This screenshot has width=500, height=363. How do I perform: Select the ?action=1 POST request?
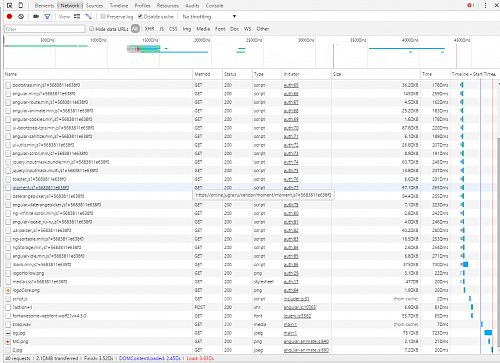coord(250,307)
